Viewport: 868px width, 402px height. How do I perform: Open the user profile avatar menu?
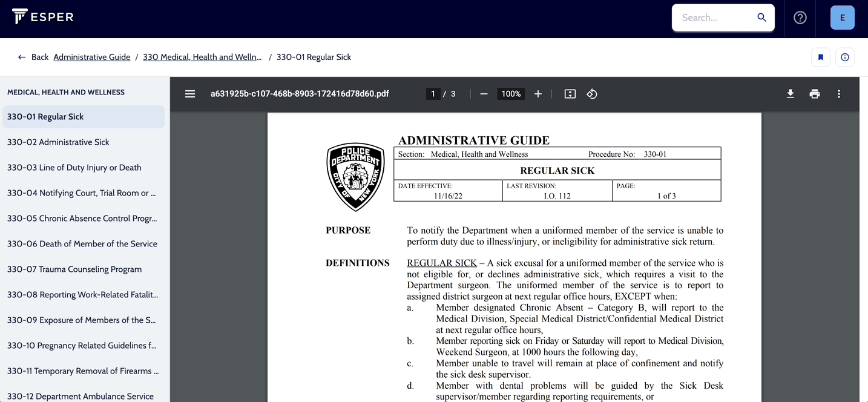pos(843,18)
